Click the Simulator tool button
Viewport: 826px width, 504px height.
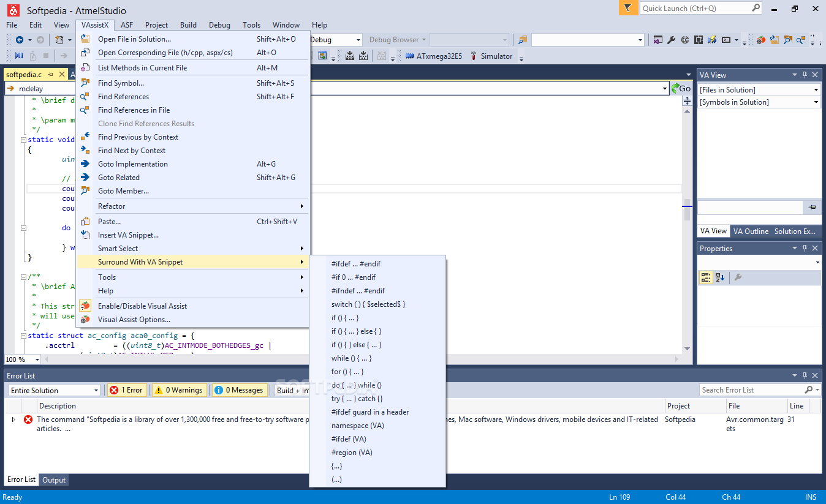491,56
